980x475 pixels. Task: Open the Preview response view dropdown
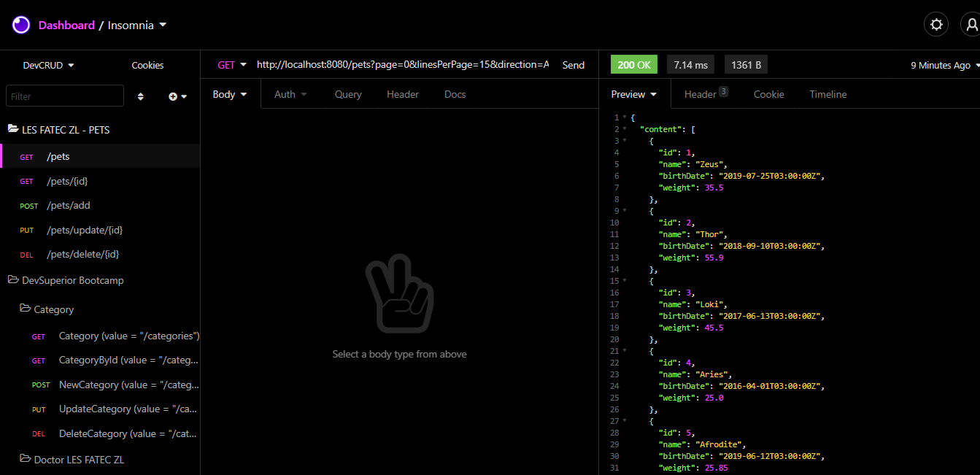pos(633,93)
